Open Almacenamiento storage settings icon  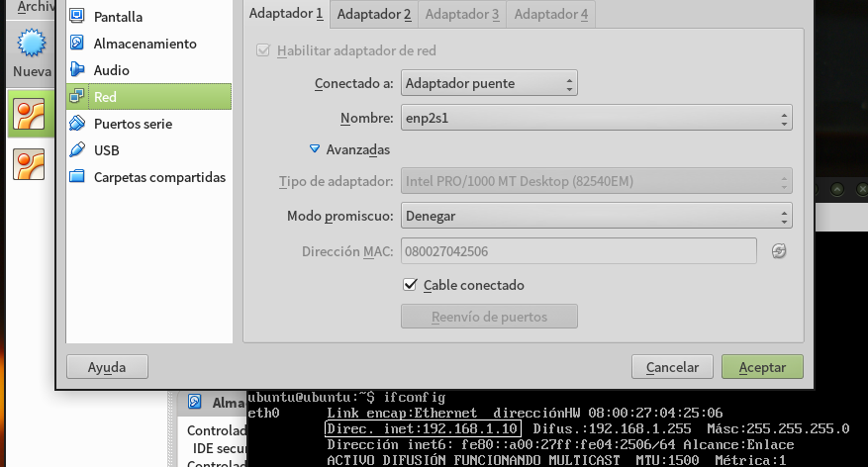point(77,44)
